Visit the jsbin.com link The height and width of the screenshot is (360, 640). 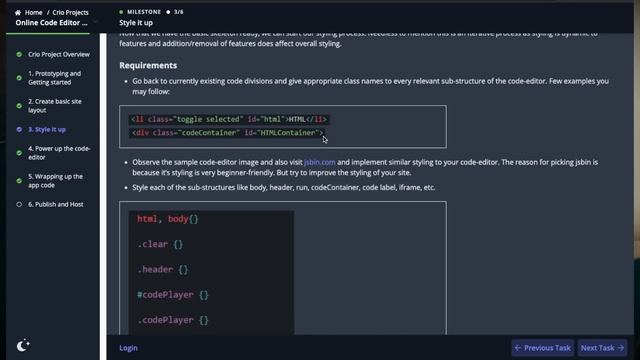coord(320,162)
